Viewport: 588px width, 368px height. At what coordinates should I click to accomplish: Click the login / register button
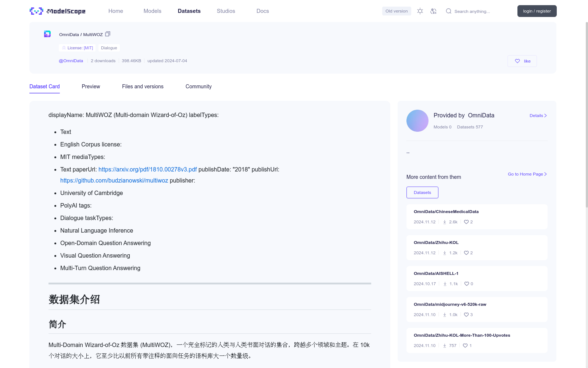537,11
